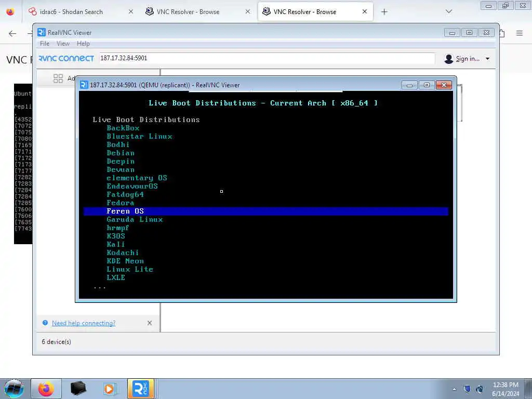The height and width of the screenshot is (399, 532).
Task: Open the black box app in taskbar
Action: point(78,389)
